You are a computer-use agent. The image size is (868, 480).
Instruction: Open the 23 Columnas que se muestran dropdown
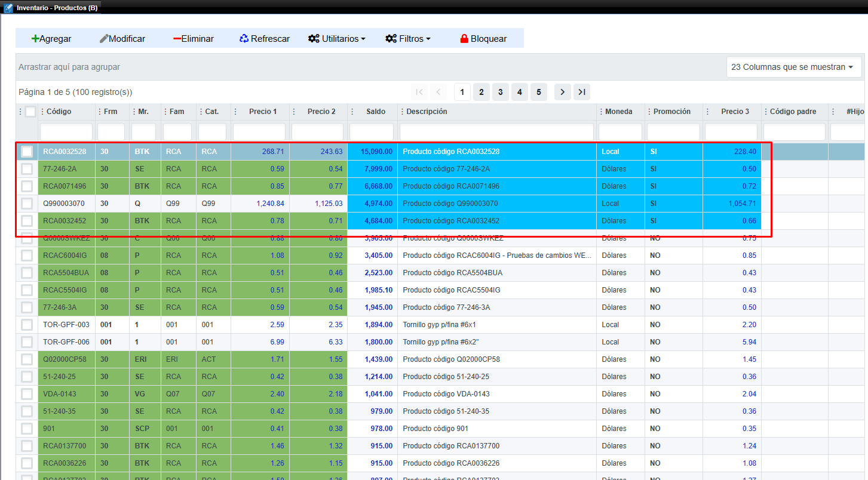[792, 67]
